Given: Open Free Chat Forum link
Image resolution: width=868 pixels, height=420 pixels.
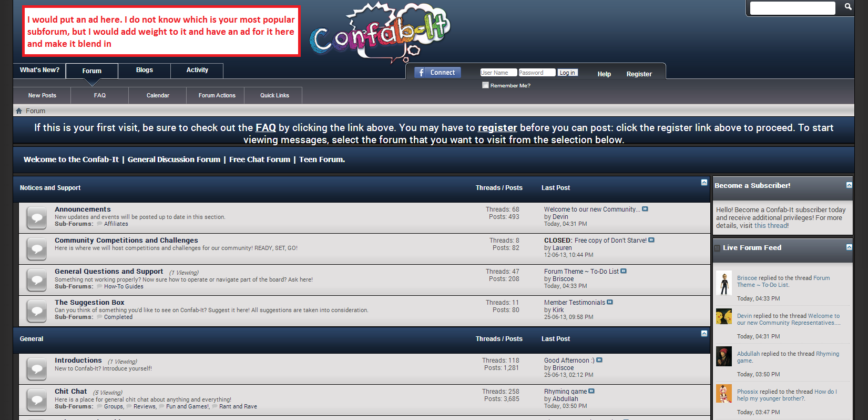Looking at the screenshot, I should (260, 159).
